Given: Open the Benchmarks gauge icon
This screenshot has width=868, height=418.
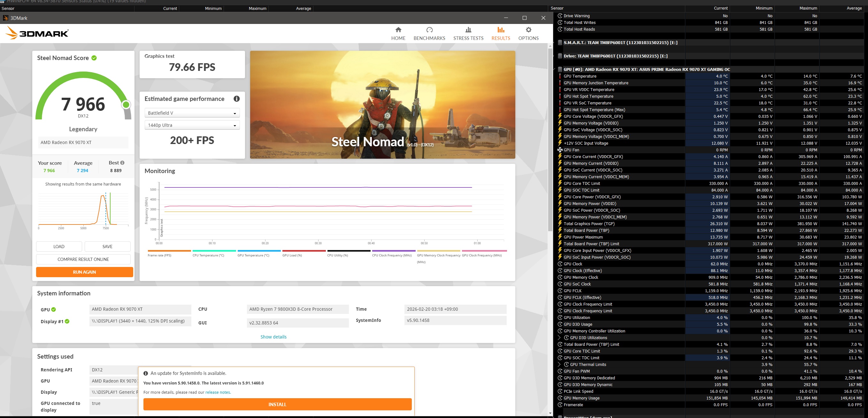Looking at the screenshot, I should (429, 30).
